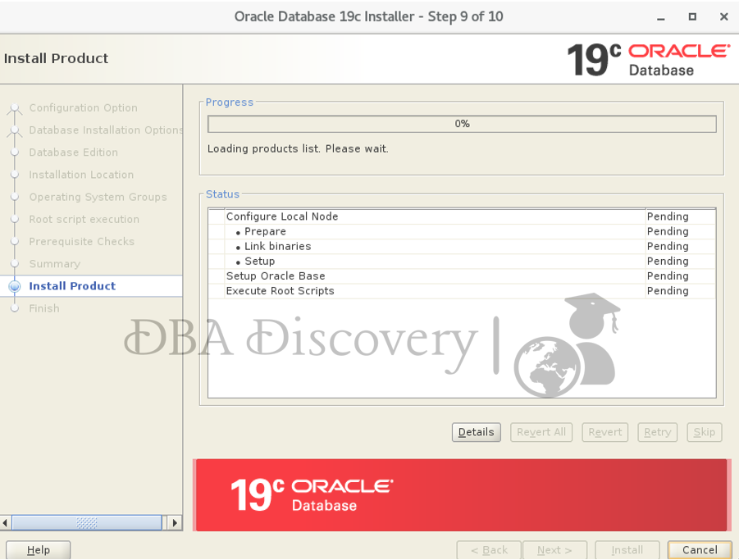This screenshot has height=560, width=739.
Task: Select the Link binaries status row
Action: point(277,246)
